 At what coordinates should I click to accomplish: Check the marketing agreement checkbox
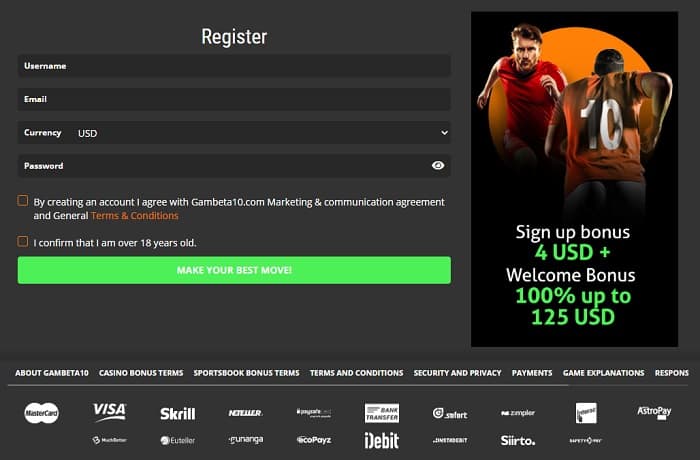point(23,201)
